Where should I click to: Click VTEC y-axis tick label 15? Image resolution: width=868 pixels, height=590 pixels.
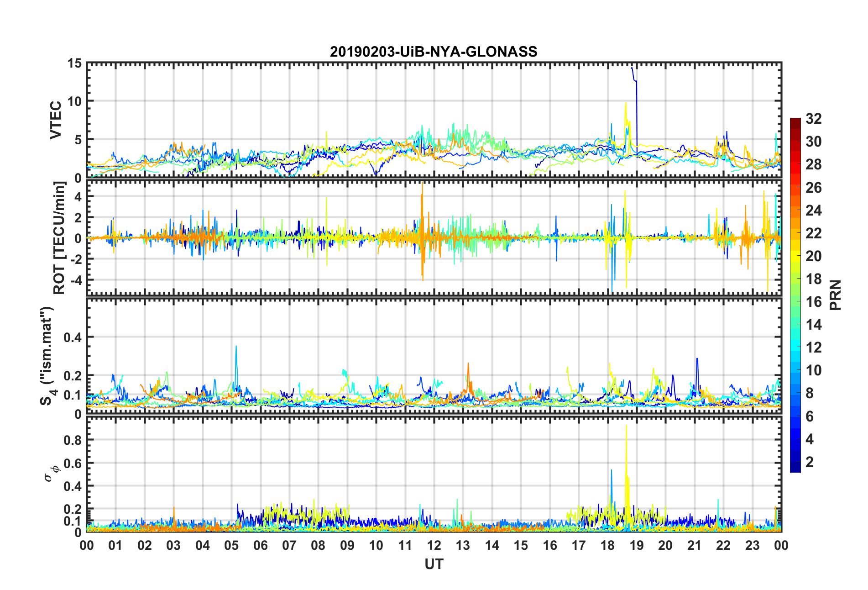point(74,63)
